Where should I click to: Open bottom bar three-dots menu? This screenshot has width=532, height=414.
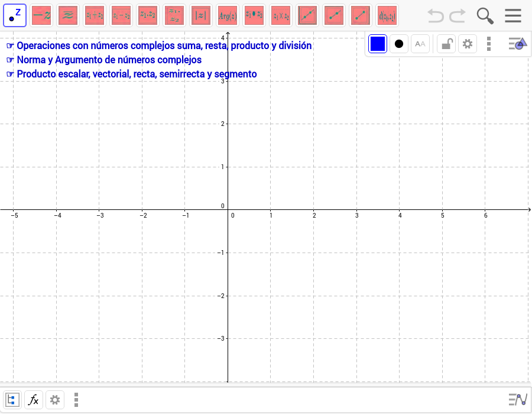pos(76,400)
